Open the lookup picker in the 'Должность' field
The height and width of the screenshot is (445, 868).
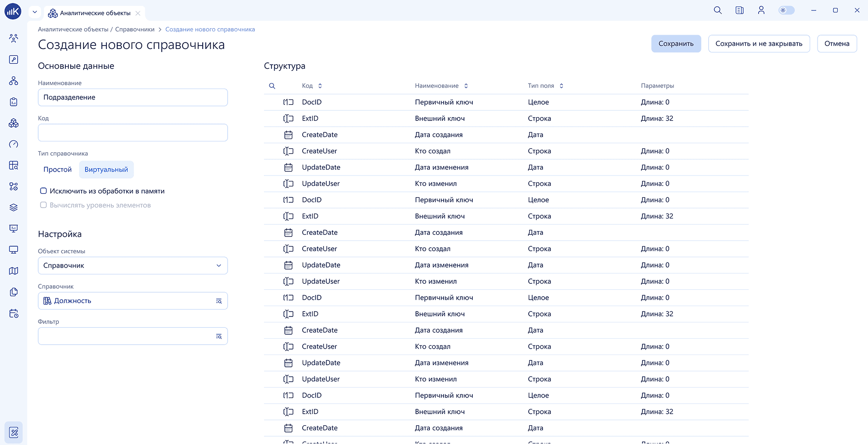coord(219,301)
